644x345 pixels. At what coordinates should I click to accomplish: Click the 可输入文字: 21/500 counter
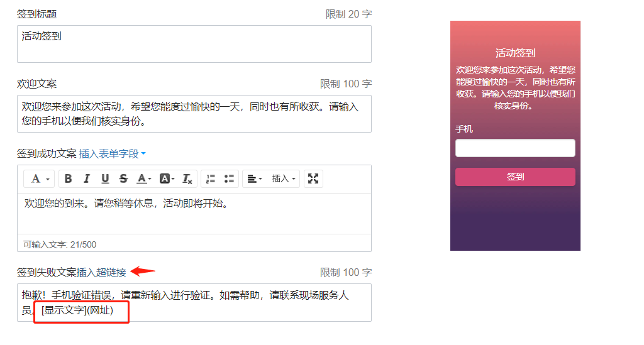pos(60,244)
